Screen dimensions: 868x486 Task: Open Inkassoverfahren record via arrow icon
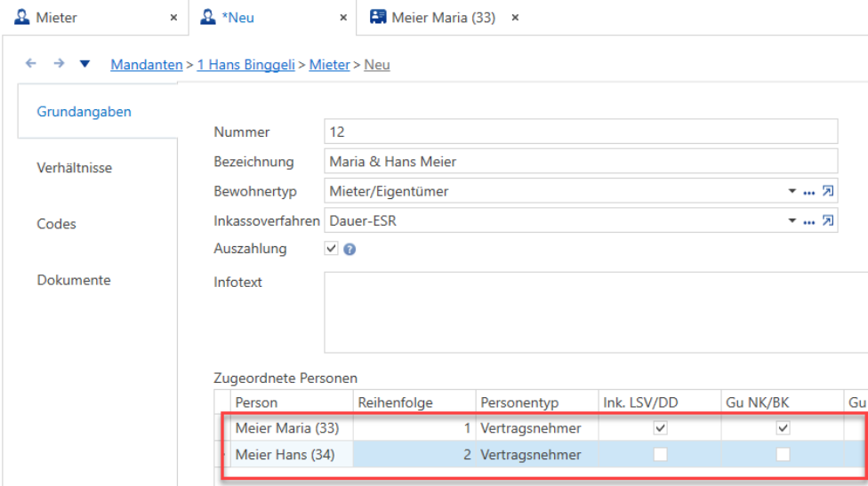[x=828, y=221]
